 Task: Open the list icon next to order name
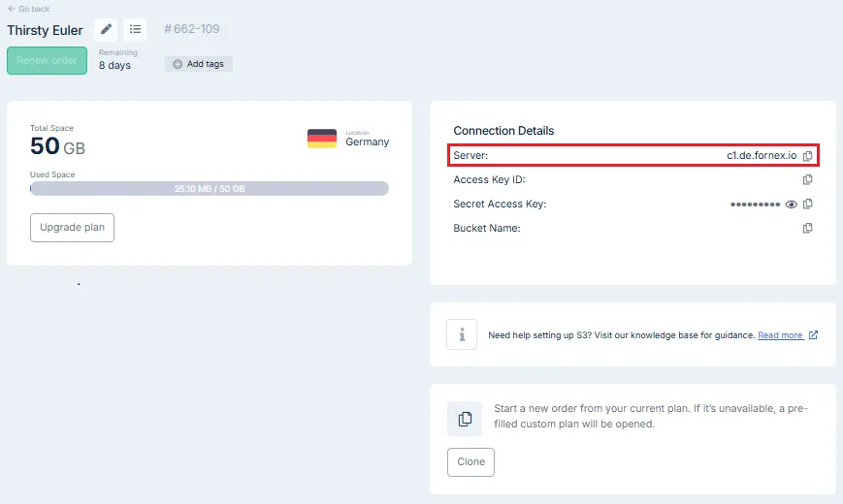pyautogui.click(x=136, y=29)
